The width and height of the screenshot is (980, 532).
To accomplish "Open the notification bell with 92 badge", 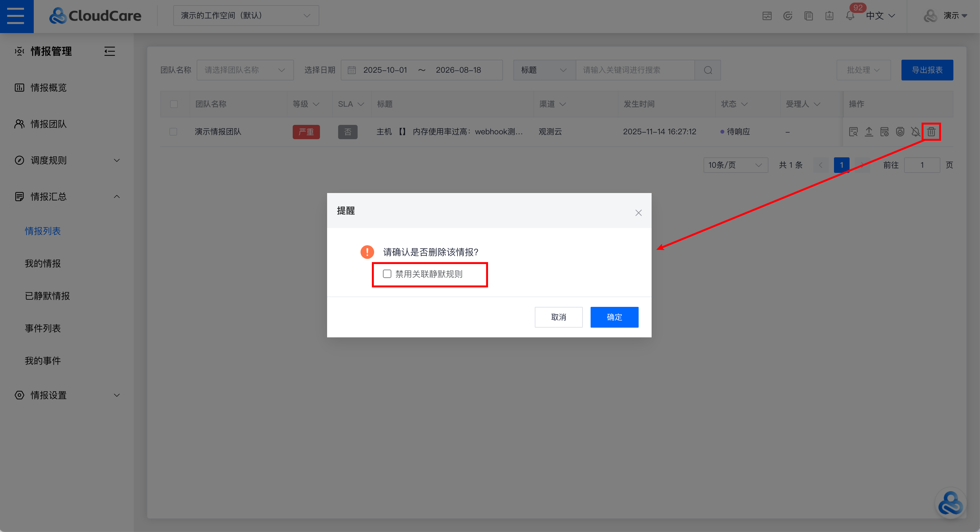I will coord(850,16).
